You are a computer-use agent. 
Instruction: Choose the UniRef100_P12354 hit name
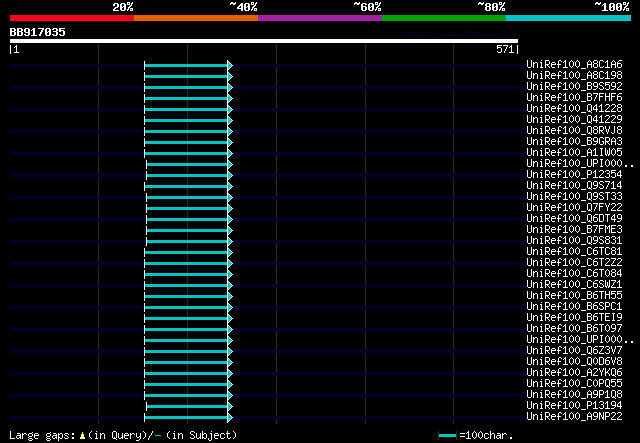pyautogui.click(x=574, y=175)
